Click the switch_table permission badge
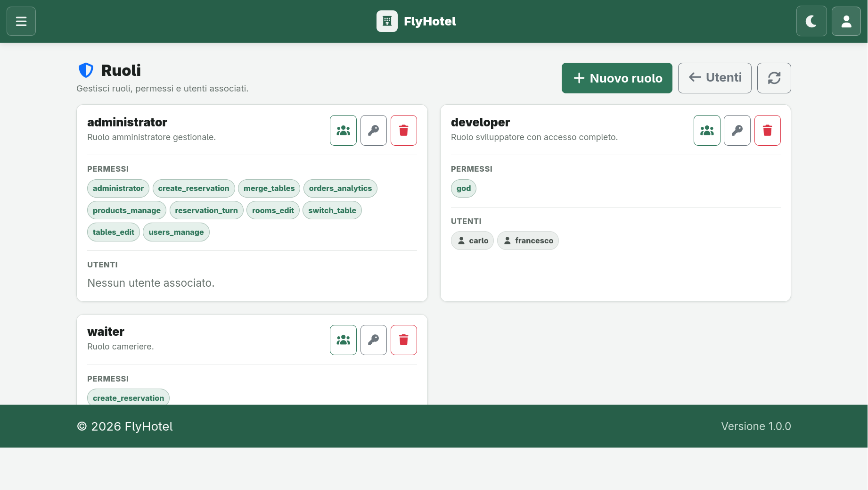 (x=332, y=210)
